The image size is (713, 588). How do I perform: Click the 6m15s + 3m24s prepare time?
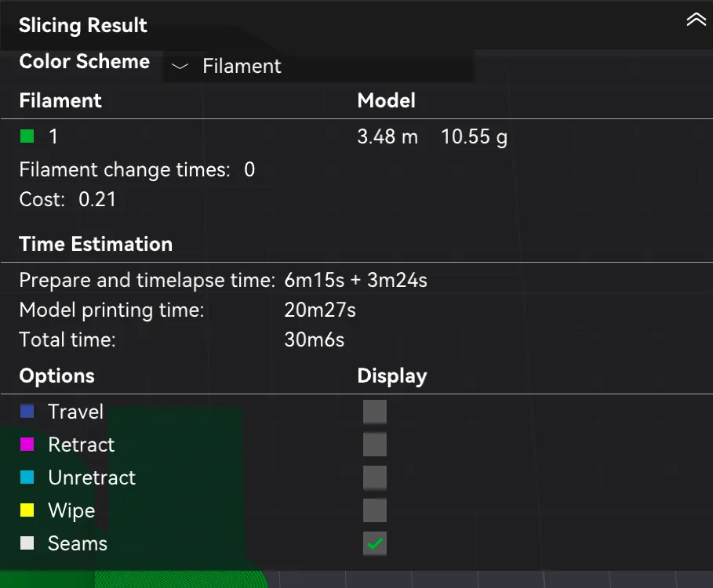(x=355, y=280)
